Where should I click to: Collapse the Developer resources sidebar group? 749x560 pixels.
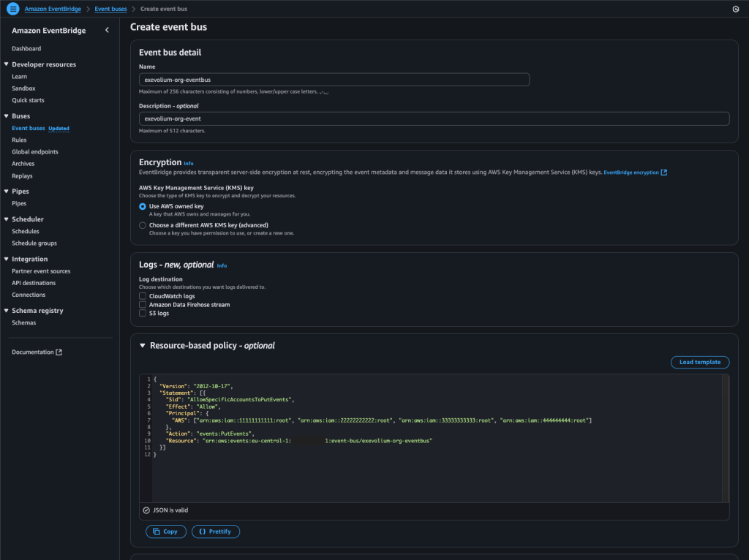coord(7,64)
